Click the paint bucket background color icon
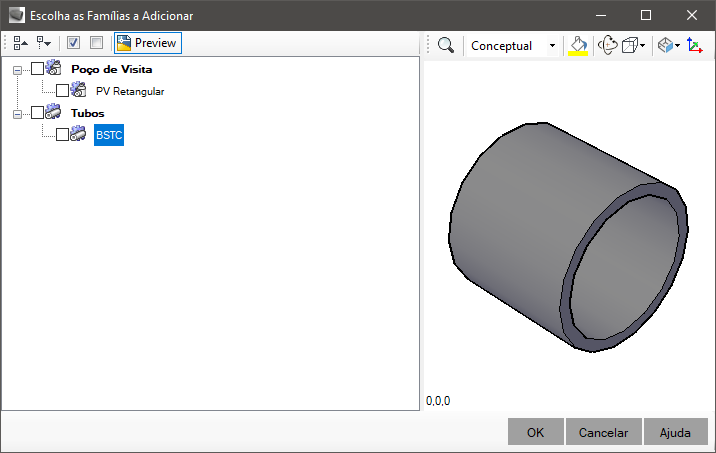The height and width of the screenshot is (453, 716). coord(578,46)
